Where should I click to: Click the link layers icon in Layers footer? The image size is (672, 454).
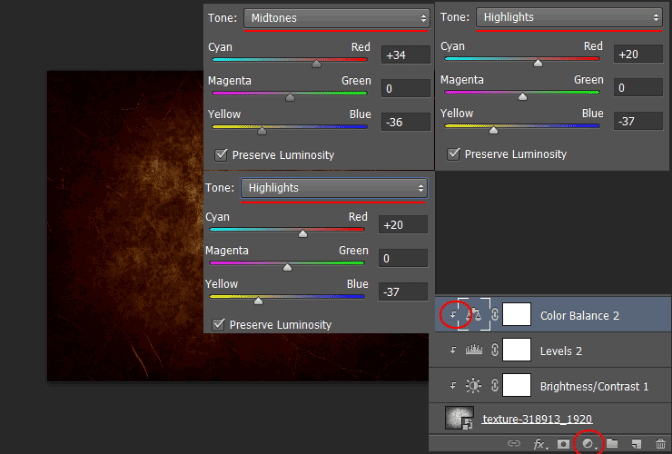point(514,443)
